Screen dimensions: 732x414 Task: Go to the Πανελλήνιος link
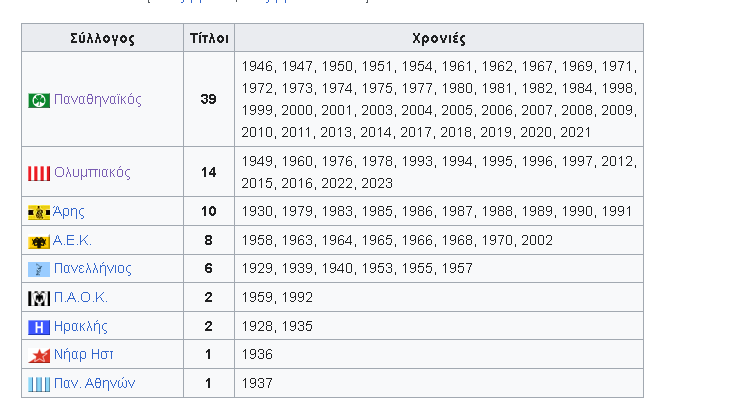pyautogui.click(x=93, y=269)
